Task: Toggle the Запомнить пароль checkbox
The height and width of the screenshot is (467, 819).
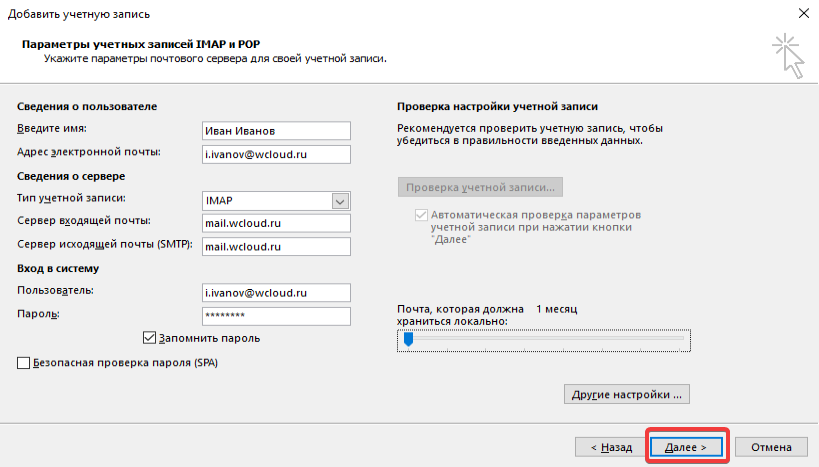Action: coord(150,338)
